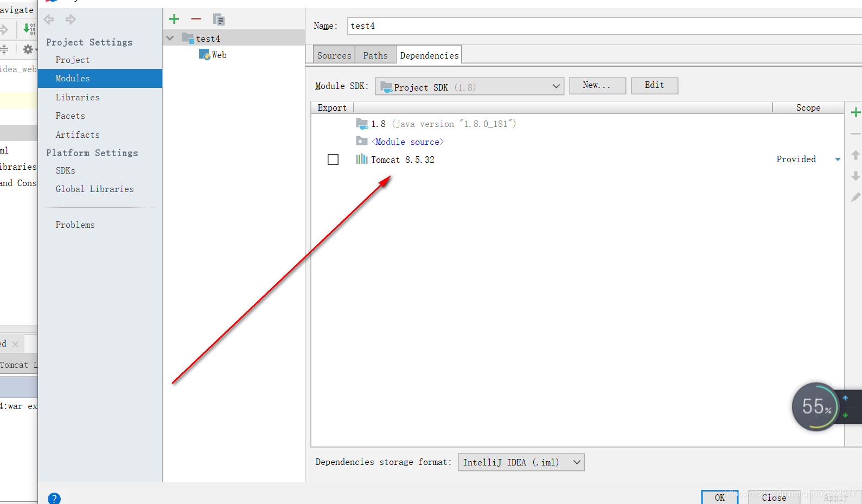Click the New... SDK button
The height and width of the screenshot is (504, 862).
(597, 85)
